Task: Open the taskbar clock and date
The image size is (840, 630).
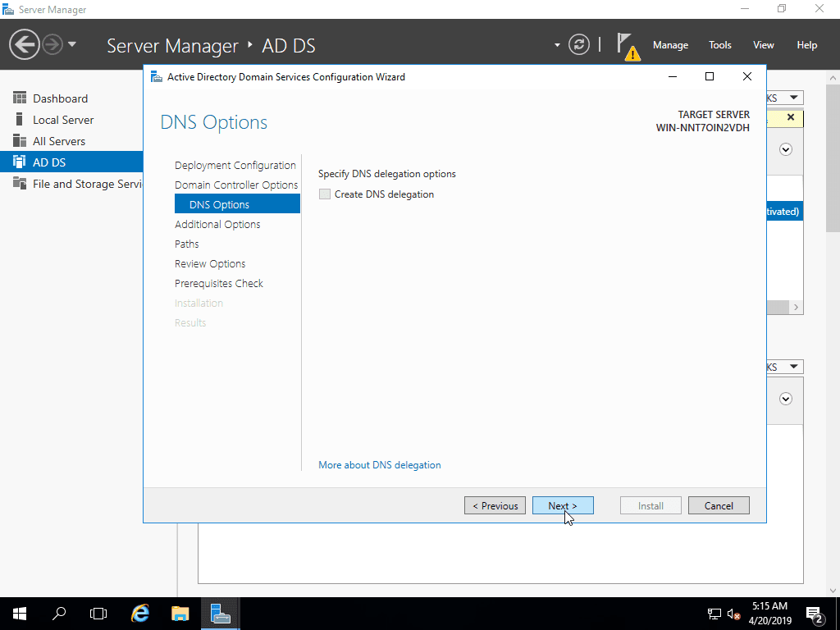Action: pos(769,614)
